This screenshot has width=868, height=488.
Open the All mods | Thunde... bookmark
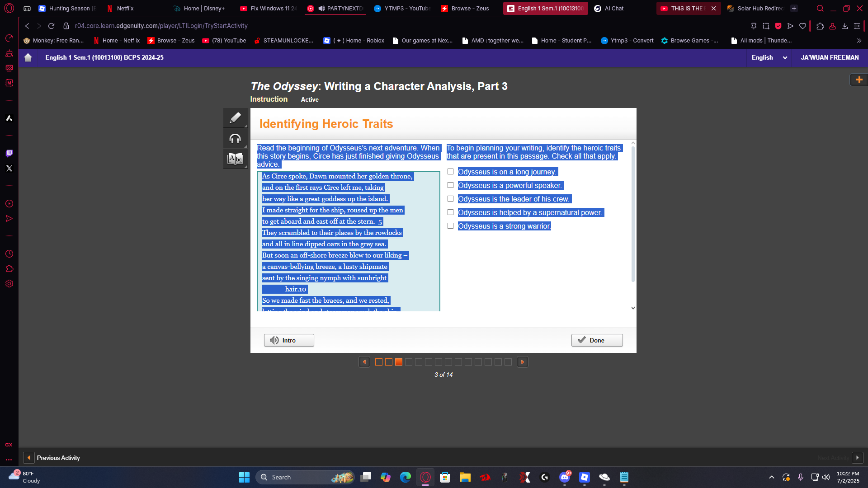click(761, 41)
